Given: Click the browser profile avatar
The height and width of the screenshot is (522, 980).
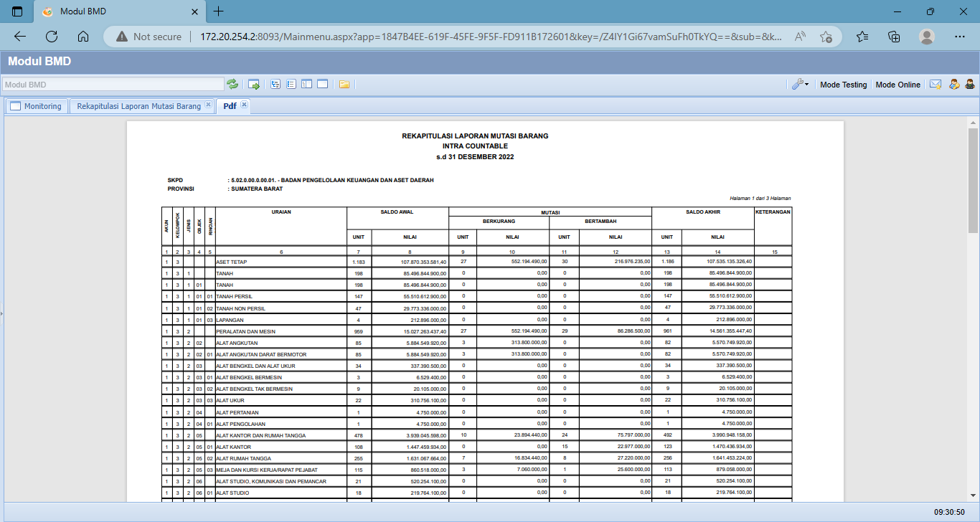Looking at the screenshot, I should [x=927, y=37].
